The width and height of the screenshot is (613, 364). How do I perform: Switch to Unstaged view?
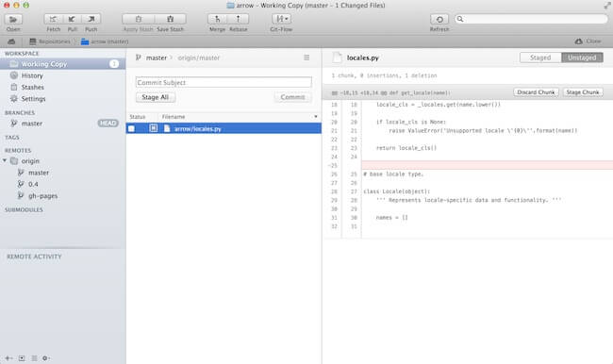pyautogui.click(x=582, y=58)
